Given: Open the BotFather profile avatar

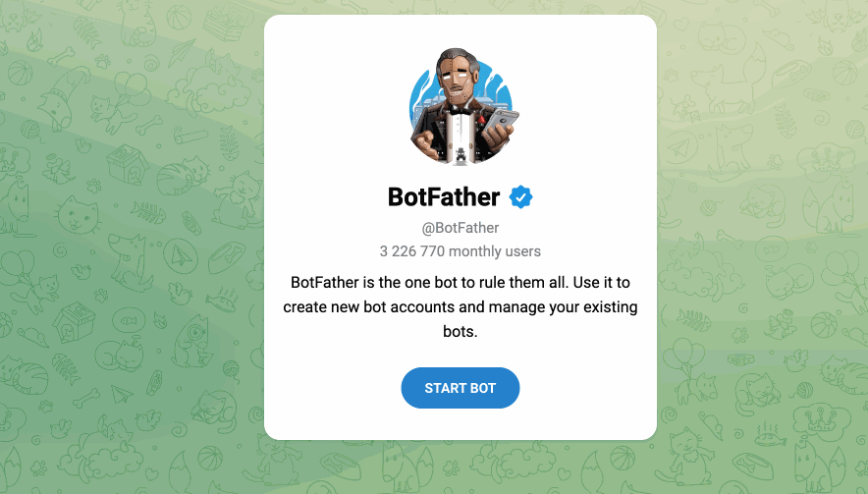Looking at the screenshot, I should 460,106.
